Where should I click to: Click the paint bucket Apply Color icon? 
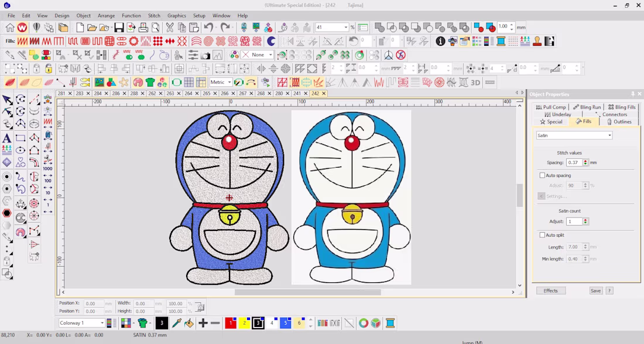click(x=189, y=323)
